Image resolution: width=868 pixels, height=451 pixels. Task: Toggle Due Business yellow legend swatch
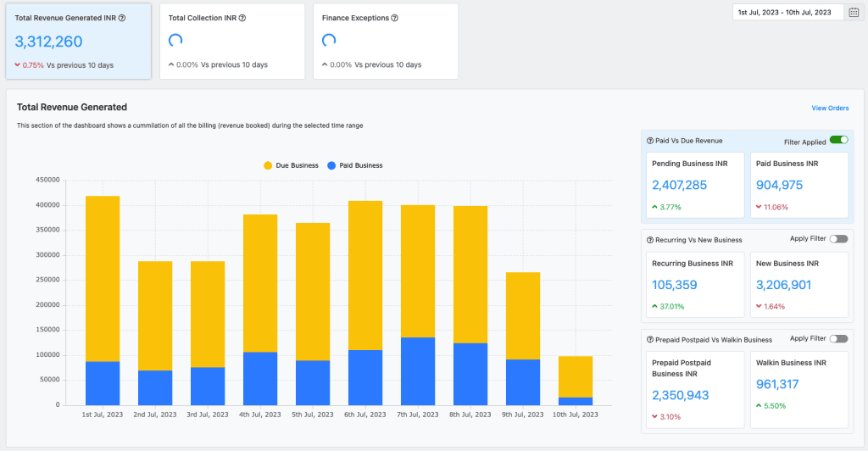(269, 165)
